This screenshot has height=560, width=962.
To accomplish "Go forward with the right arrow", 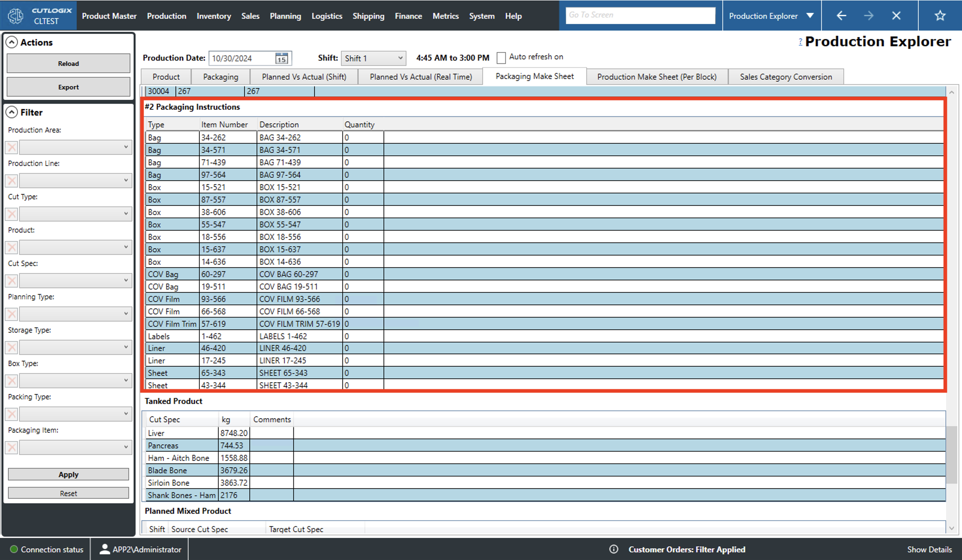I will point(868,16).
